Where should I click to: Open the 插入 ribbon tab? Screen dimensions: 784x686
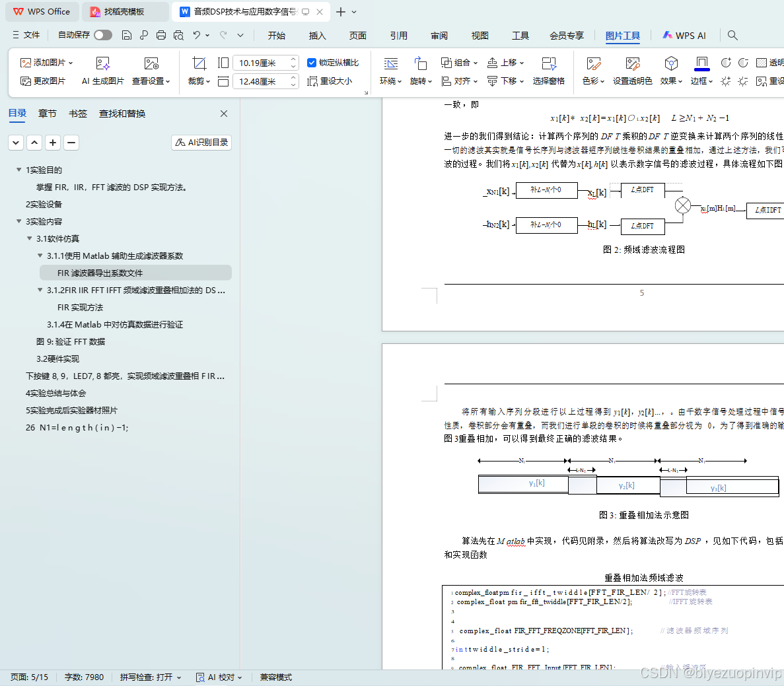(318, 36)
